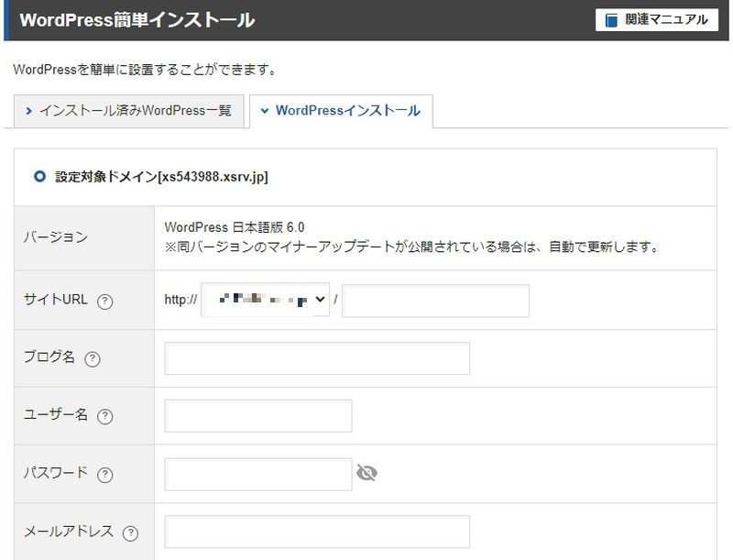Focus the ユーザー名 input field
This screenshot has width=733, height=560.
258,416
